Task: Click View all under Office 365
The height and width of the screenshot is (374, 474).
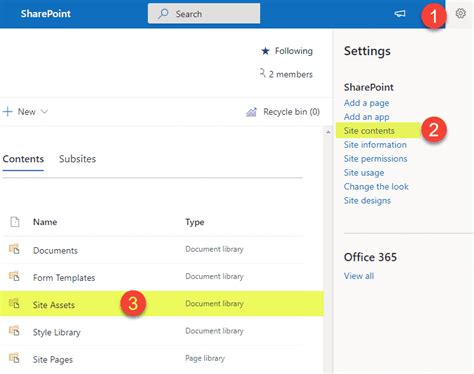Action: pyautogui.click(x=359, y=276)
